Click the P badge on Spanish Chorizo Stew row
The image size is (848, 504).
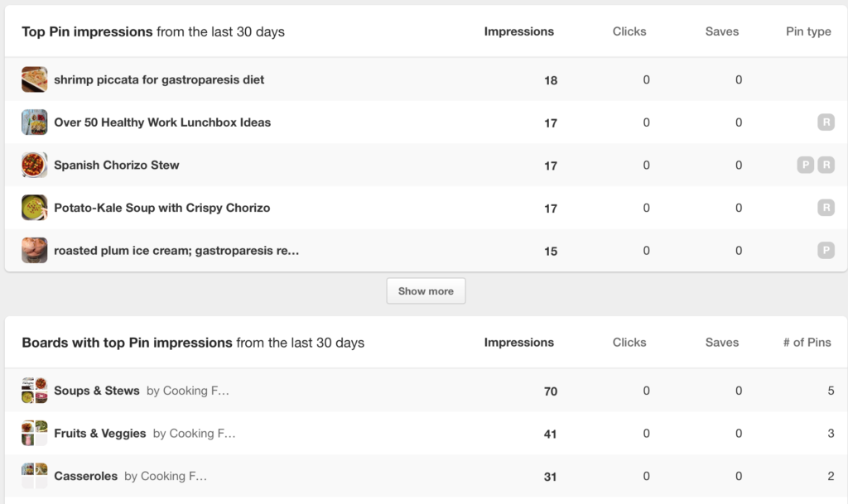click(805, 166)
